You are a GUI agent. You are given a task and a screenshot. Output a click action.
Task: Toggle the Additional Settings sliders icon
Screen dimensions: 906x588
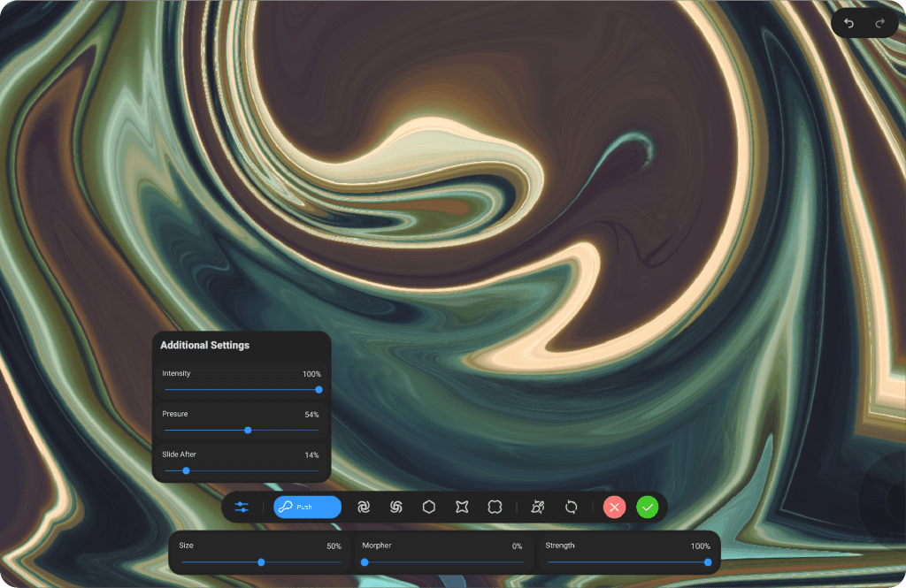point(242,508)
